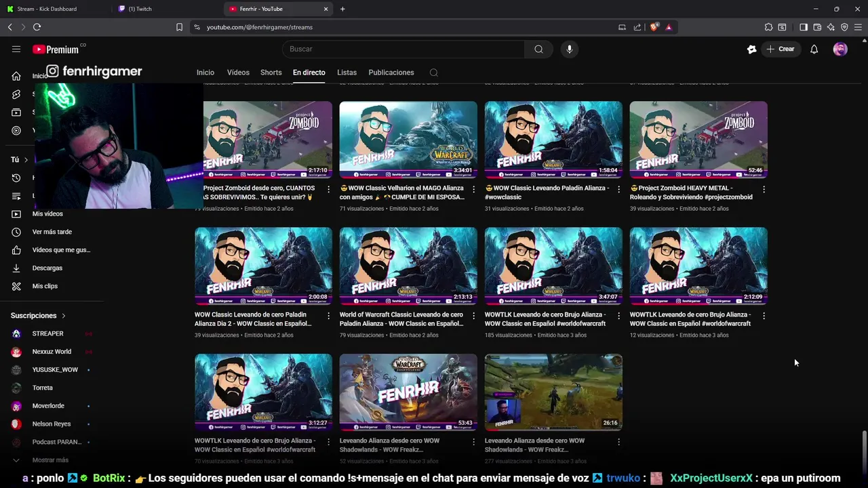Click the Ver más tarde clock icon
The image size is (868, 488).
pyautogui.click(x=16, y=232)
